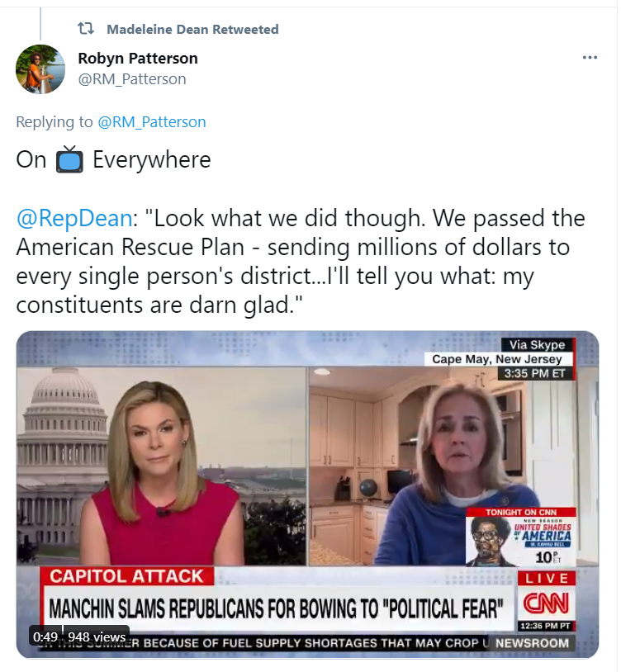Click the Tonight on CNN promo thumbnail
The image size is (621, 672).
521,537
